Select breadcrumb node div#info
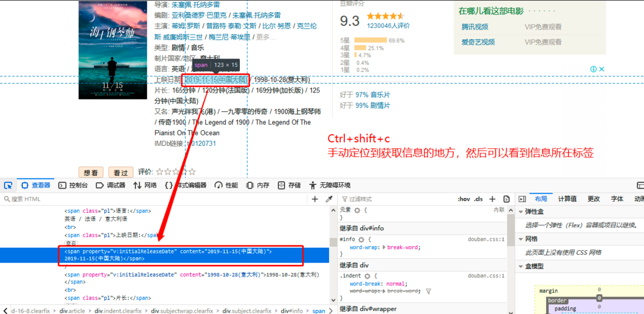The image size is (644, 314). click(293, 310)
